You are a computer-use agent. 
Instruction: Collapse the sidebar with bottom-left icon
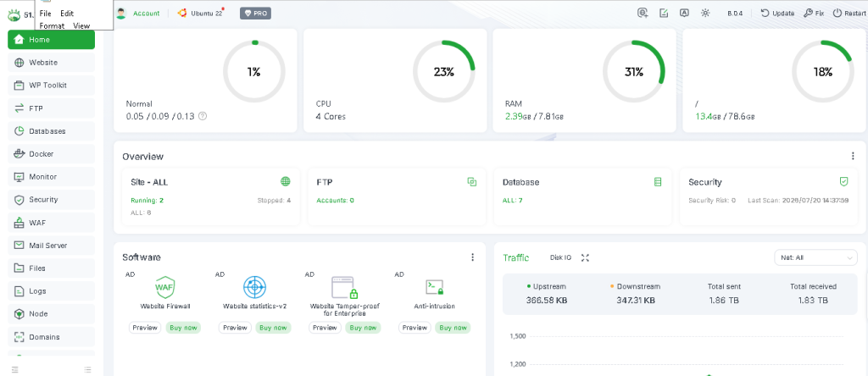[x=15, y=369]
